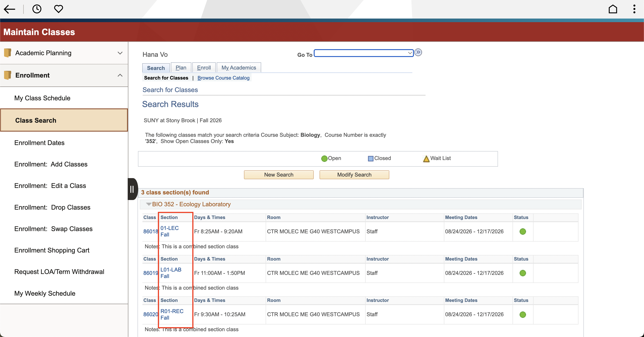Click open status dot for class 86019
Viewport: 644px width, 337px height.
tap(523, 273)
